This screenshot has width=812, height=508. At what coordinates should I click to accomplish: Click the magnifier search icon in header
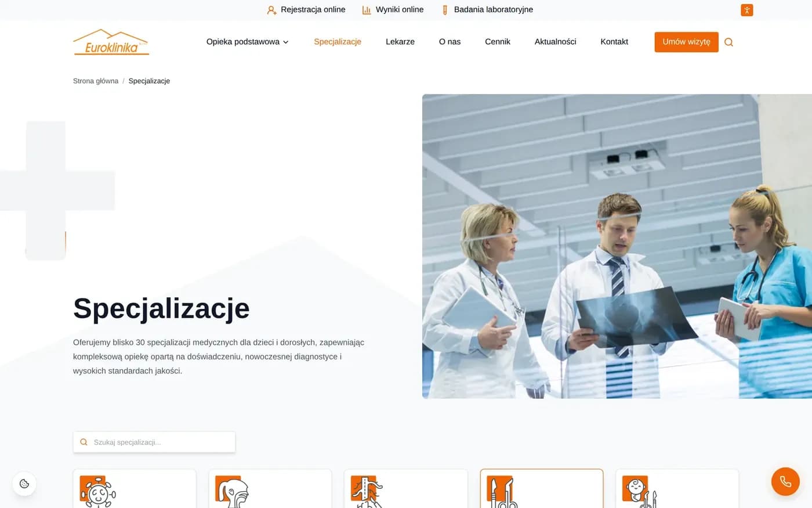[x=729, y=42]
